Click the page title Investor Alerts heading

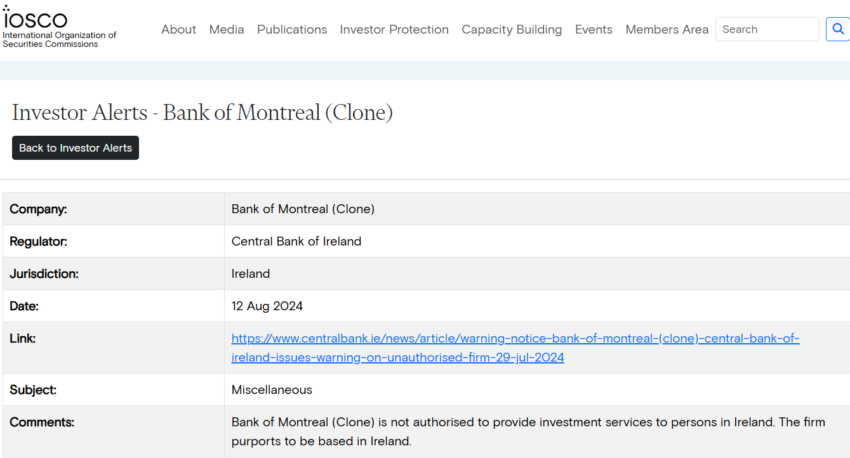(202, 113)
